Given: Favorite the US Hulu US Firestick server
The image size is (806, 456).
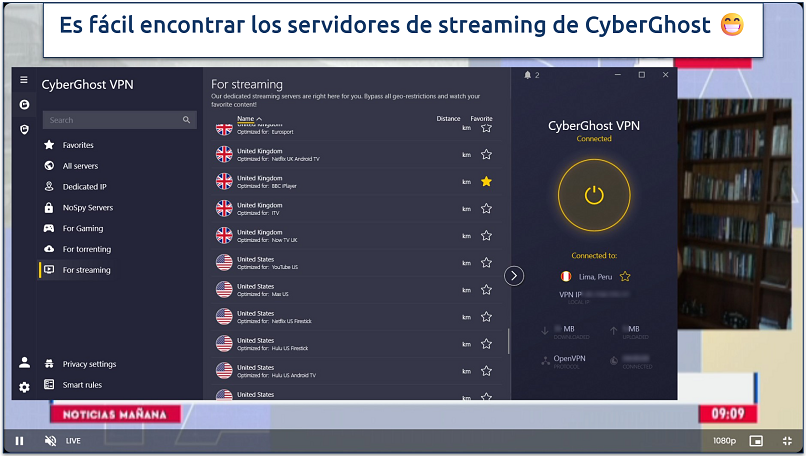Looking at the screenshot, I should point(486,343).
